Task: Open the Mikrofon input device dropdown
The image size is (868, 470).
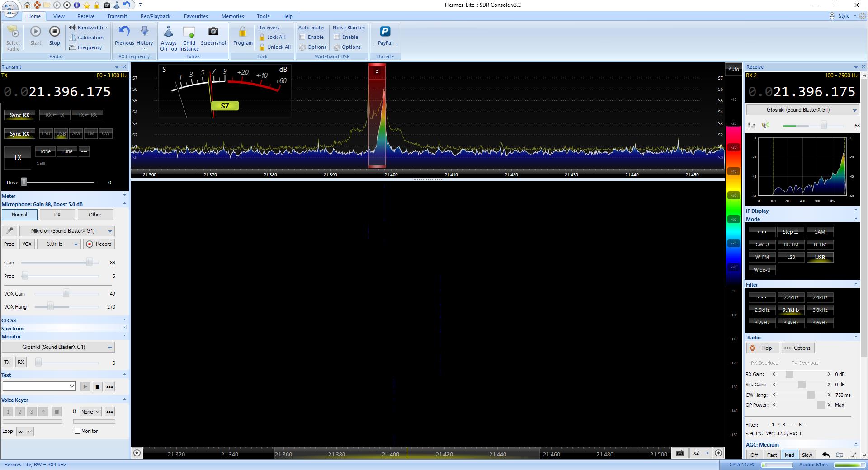Action: pos(67,231)
